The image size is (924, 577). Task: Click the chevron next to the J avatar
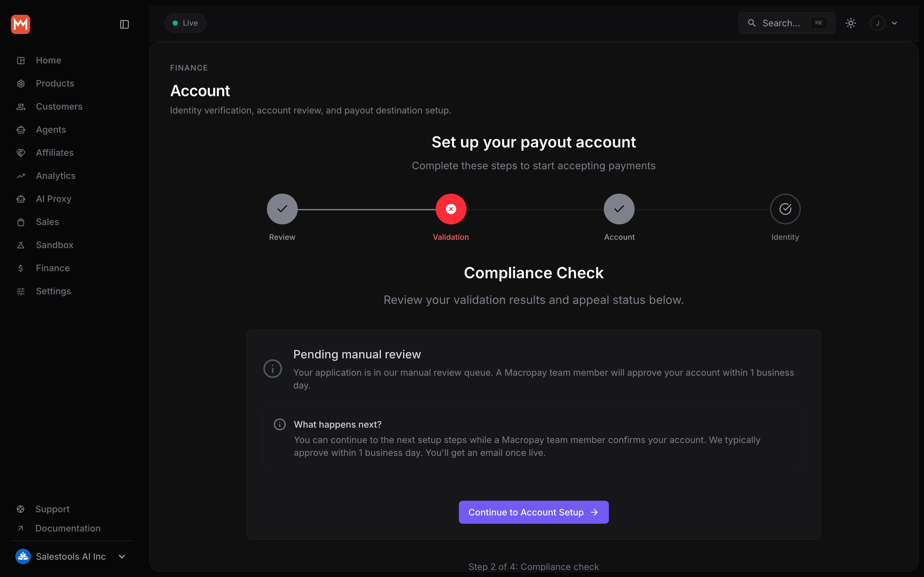coord(894,23)
